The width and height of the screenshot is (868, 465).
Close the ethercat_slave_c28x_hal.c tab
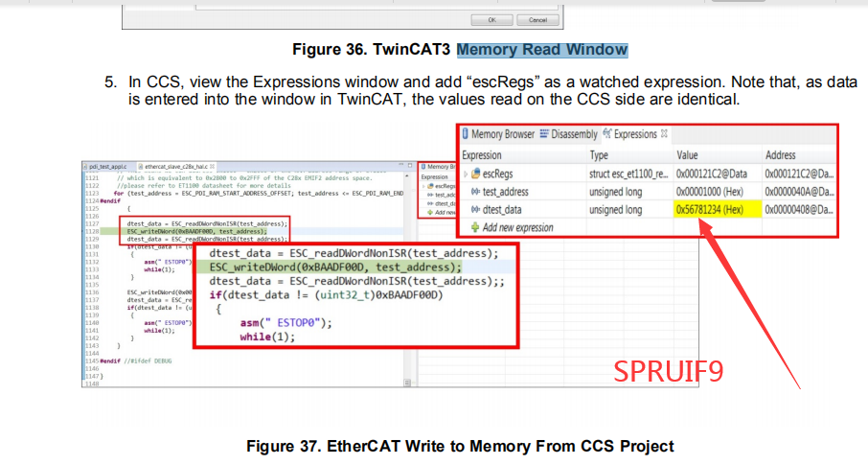tap(212, 166)
